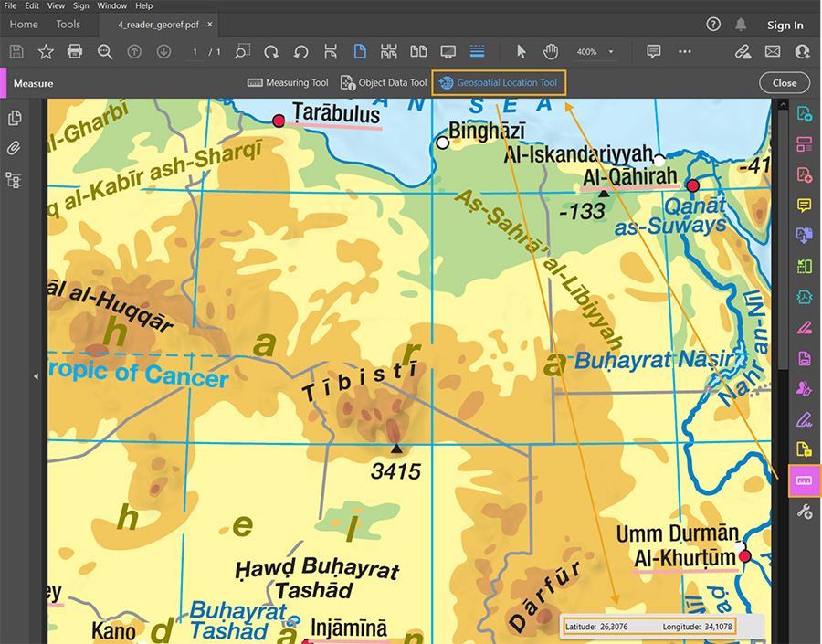Go to previous page arrow icon
Screen dimensions: 822x644
[x=134, y=51]
